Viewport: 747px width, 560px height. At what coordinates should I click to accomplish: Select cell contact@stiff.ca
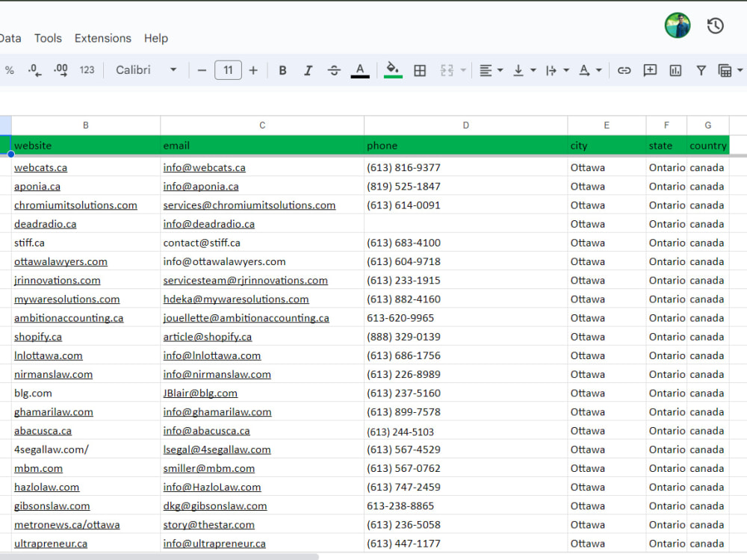point(262,243)
